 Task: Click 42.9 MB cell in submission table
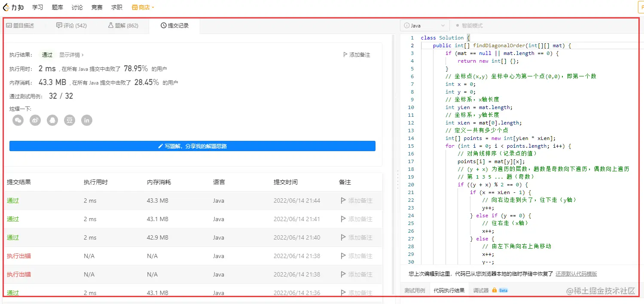pos(158,237)
